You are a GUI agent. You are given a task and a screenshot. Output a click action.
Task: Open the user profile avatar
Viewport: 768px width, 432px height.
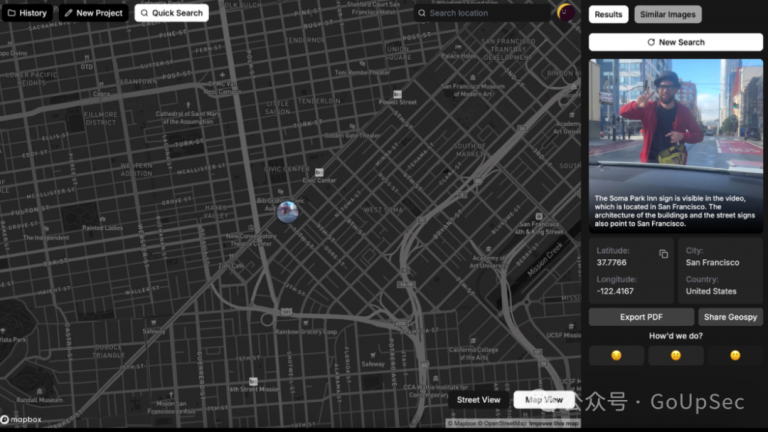pos(566,13)
